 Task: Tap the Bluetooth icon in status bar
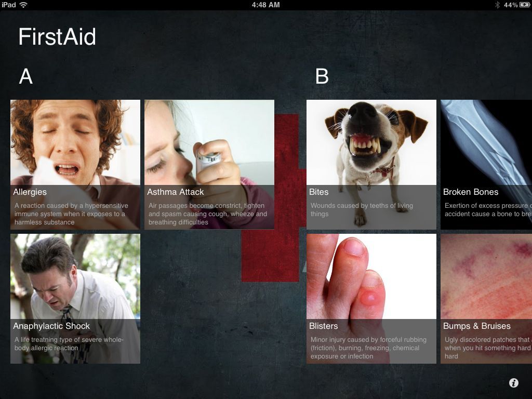[x=497, y=5]
